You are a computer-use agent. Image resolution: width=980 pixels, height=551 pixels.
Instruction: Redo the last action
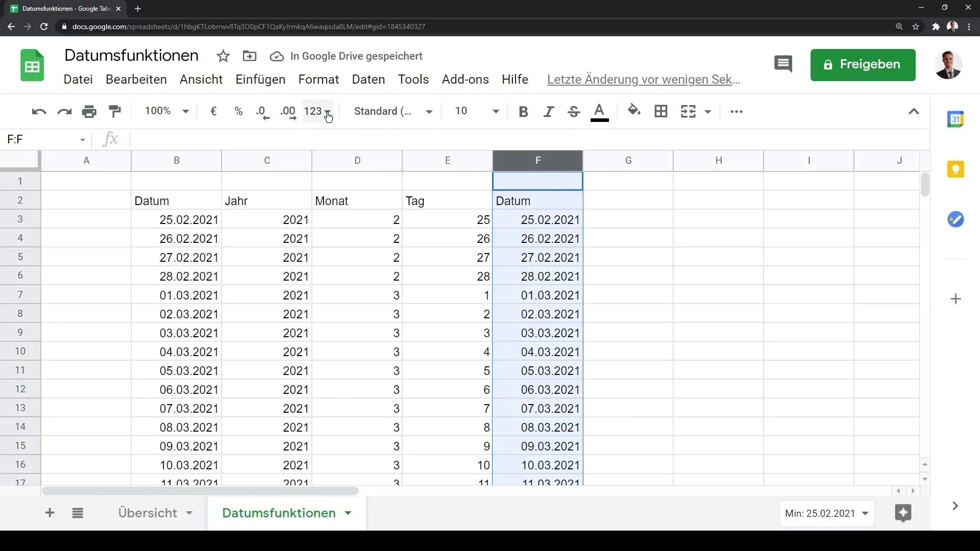click(x=64, y=111)
